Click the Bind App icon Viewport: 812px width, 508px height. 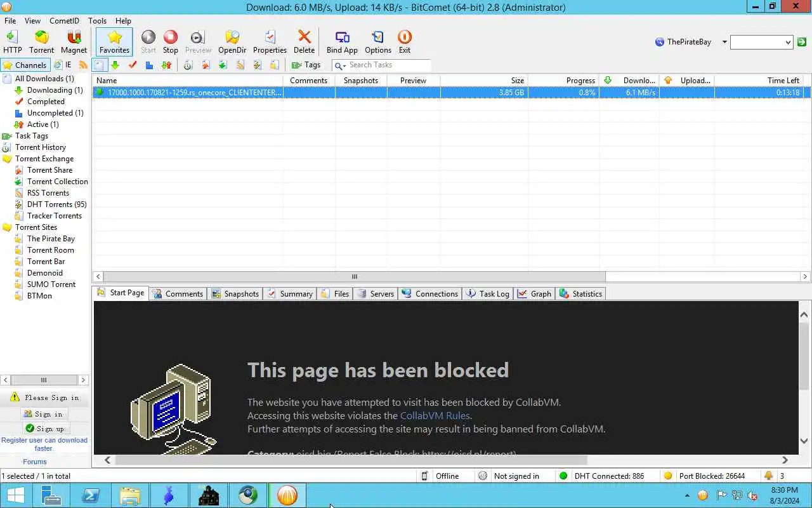point(342,42)
